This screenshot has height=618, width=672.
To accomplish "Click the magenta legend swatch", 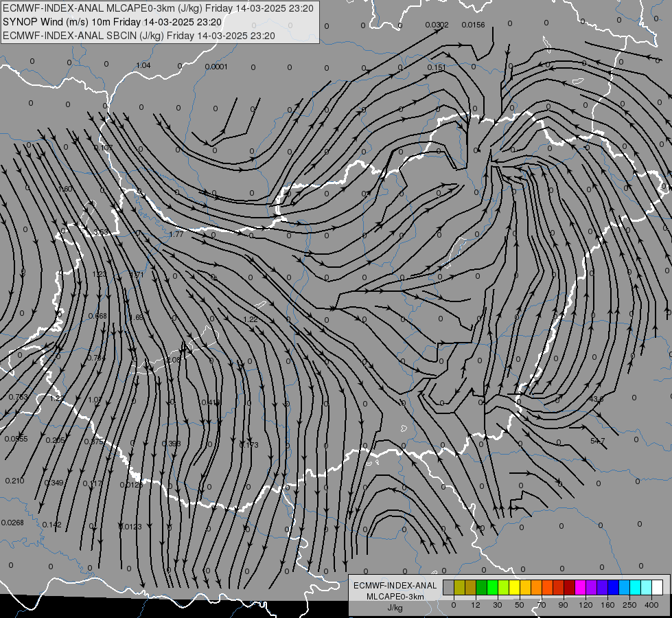I will [x=581, y=587].
